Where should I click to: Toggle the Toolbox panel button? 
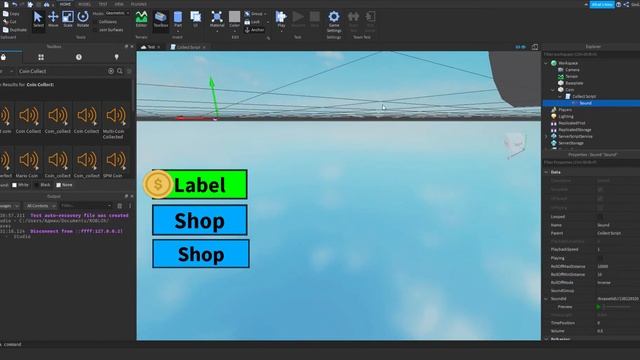click(160, 20)
